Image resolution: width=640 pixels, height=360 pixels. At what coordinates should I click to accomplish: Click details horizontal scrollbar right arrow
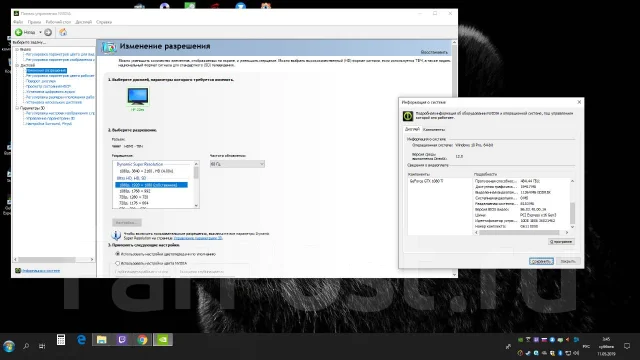point(567,233)
